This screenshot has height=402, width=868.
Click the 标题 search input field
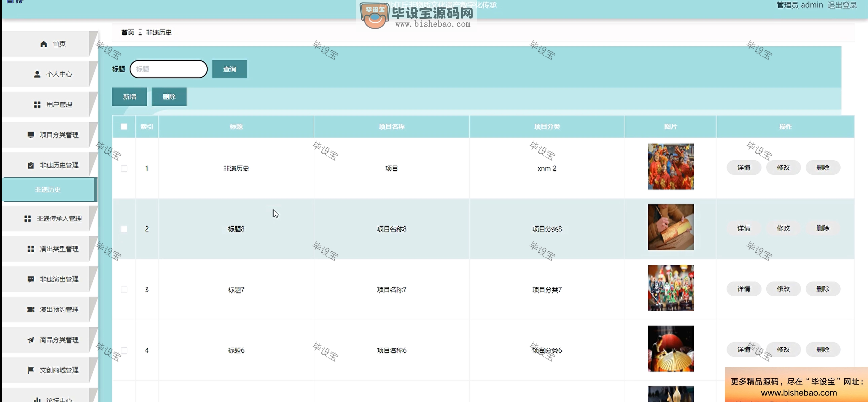click(x=169, y=69)
